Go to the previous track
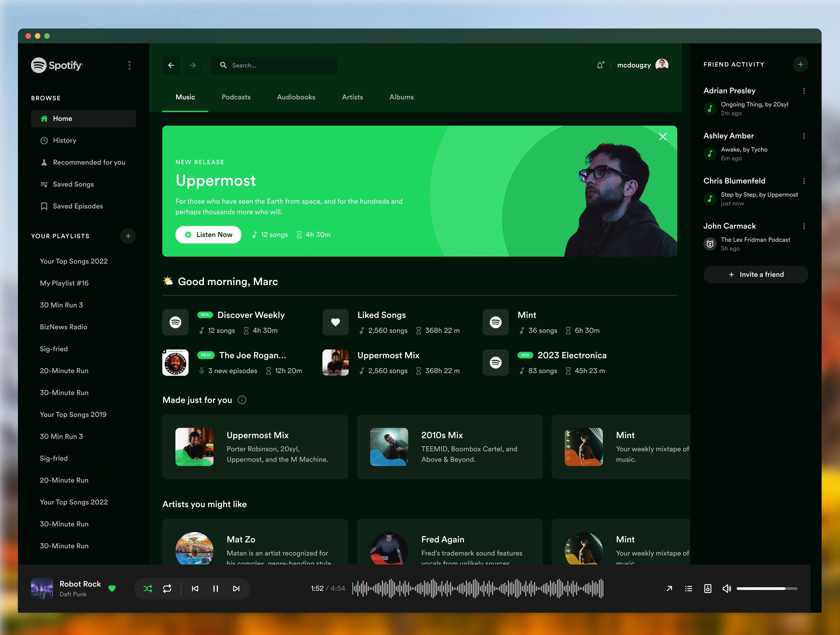This screenshot has height=635, width=840. coord(195,588)
